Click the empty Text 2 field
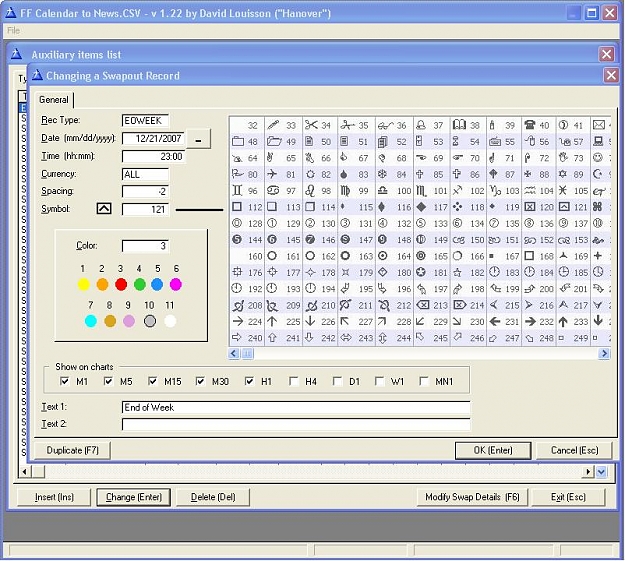625x561 pixels. [295, 424]
